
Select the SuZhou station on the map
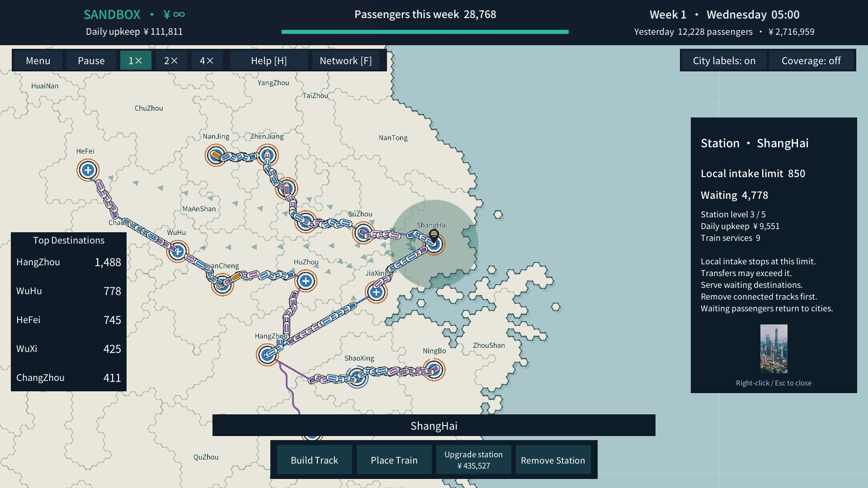pos(363,233)
